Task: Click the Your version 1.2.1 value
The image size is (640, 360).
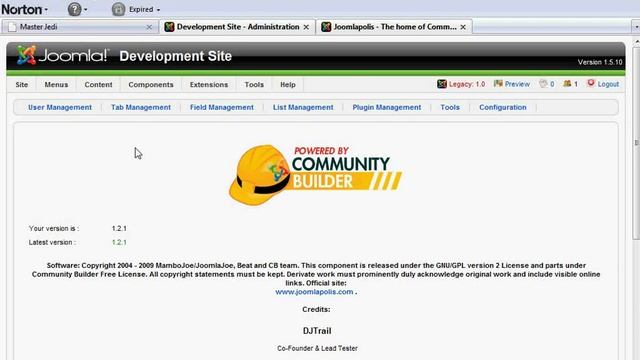Action: click(x=119, y=229)
